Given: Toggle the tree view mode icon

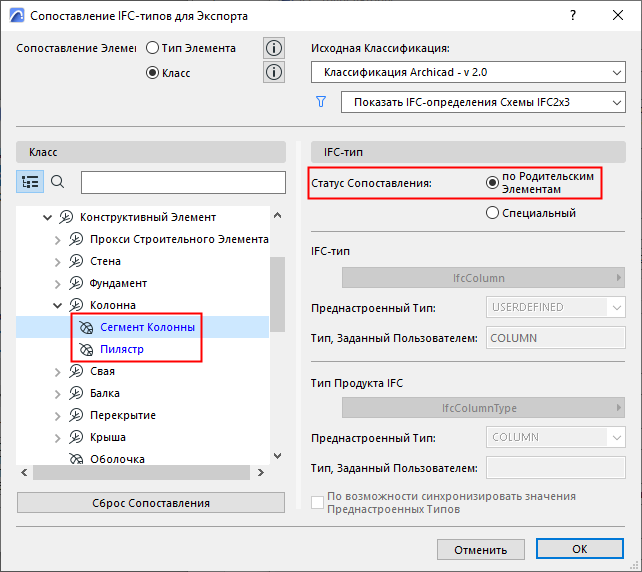Looking at the screenshot, I should click(30, 181).
